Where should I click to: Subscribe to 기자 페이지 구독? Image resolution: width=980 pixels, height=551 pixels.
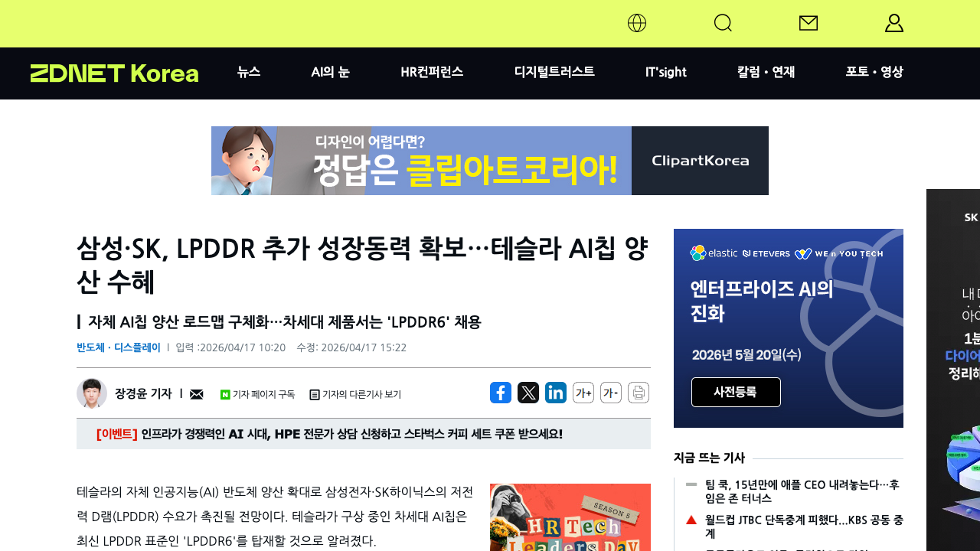click(x=257, y=395)
